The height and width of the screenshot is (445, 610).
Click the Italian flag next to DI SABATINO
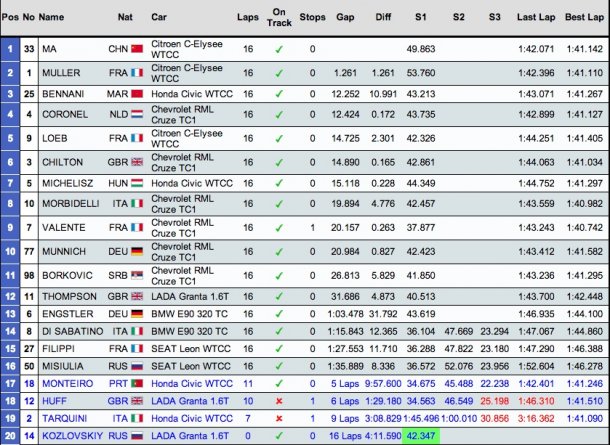point(137,331)
